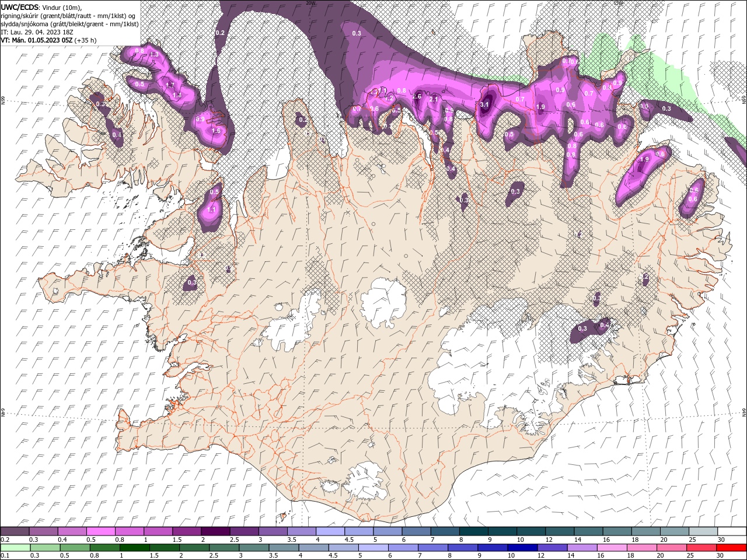
Task: Click the white 30 swatch ending the upper scale
Action: (x=732, y=531)
